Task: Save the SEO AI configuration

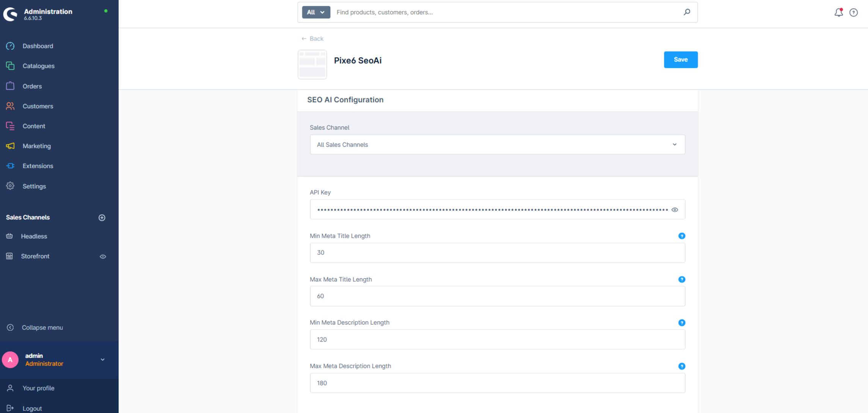Action: pyautogui.click(x=680, y=59)
